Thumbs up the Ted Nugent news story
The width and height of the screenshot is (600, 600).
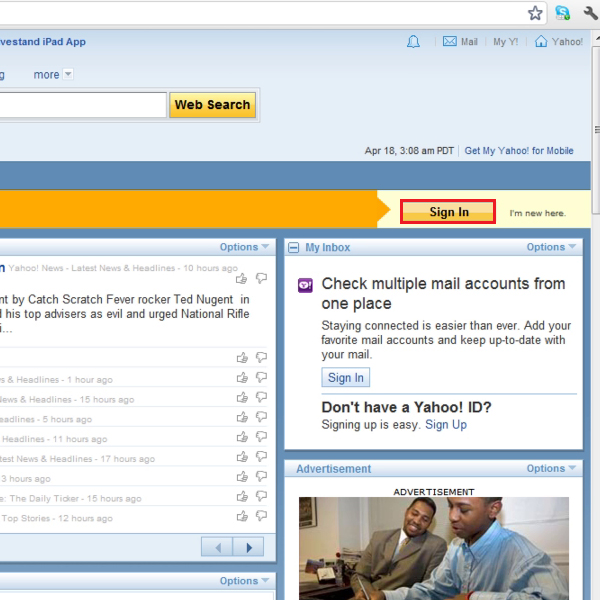pyautogui.click(x=241, y=279)
